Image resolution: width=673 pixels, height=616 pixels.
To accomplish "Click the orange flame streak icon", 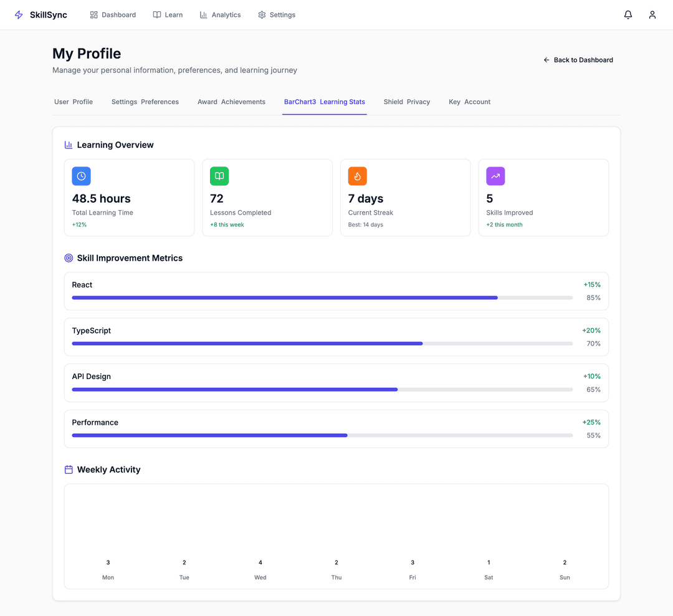I will pos(357,176).
